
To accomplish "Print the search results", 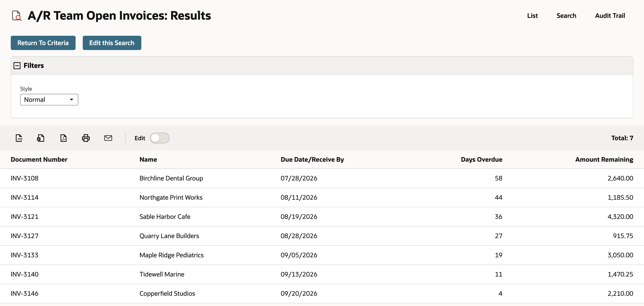I will click(86, 138).
